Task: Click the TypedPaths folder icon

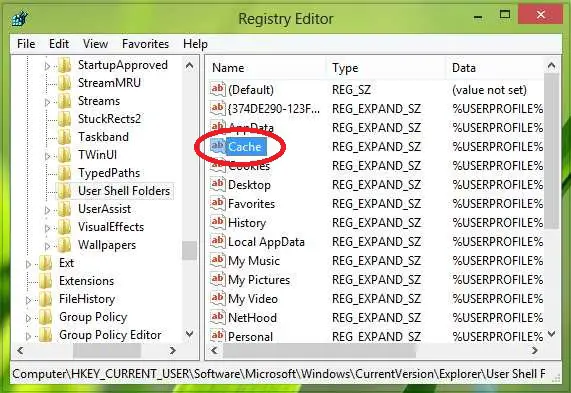Action: [x=65, y=173]
